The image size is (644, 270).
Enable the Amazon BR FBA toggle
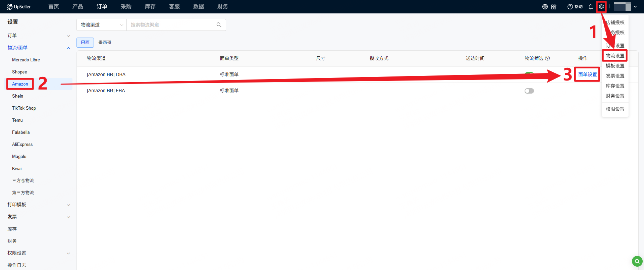(529, 91)
